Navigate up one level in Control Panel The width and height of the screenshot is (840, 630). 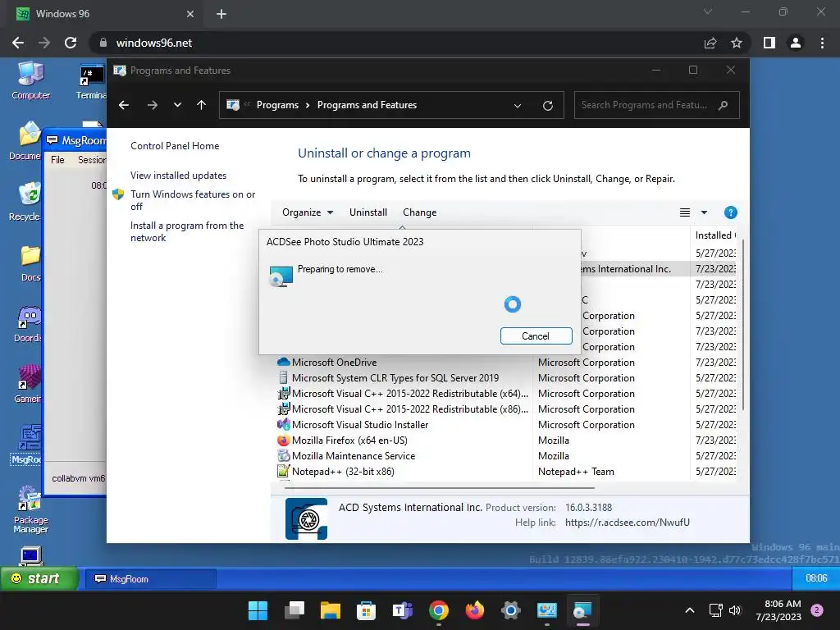(x=202, y=105)
